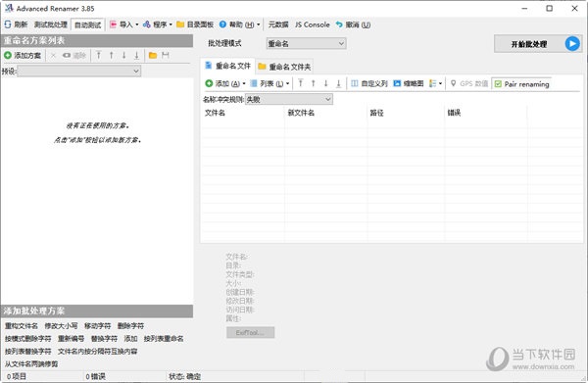Click the 0 错误 status bar entry
This screenshot has width=588, height=383.
click(95, 376)
